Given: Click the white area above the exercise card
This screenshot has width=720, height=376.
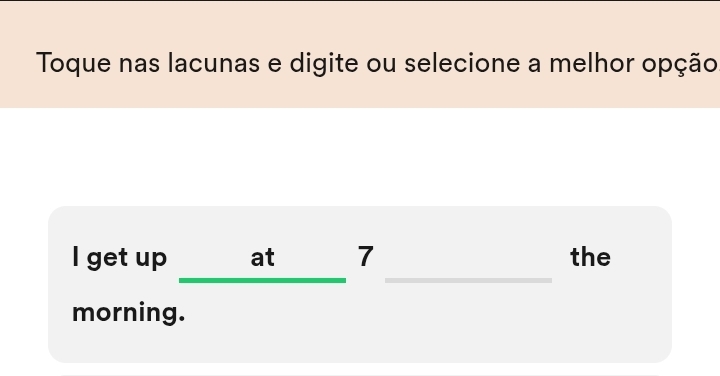Looking at the screenshot, I should click(x=360, y=156).
